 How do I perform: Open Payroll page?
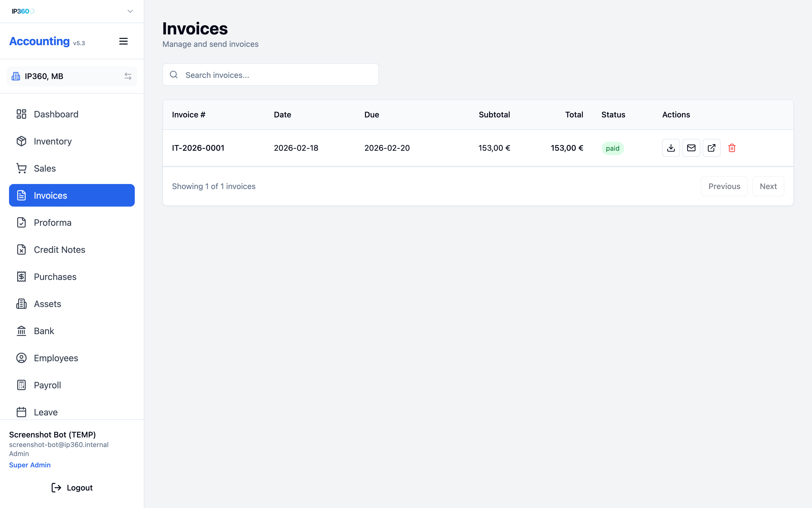(x=72, y=385)
